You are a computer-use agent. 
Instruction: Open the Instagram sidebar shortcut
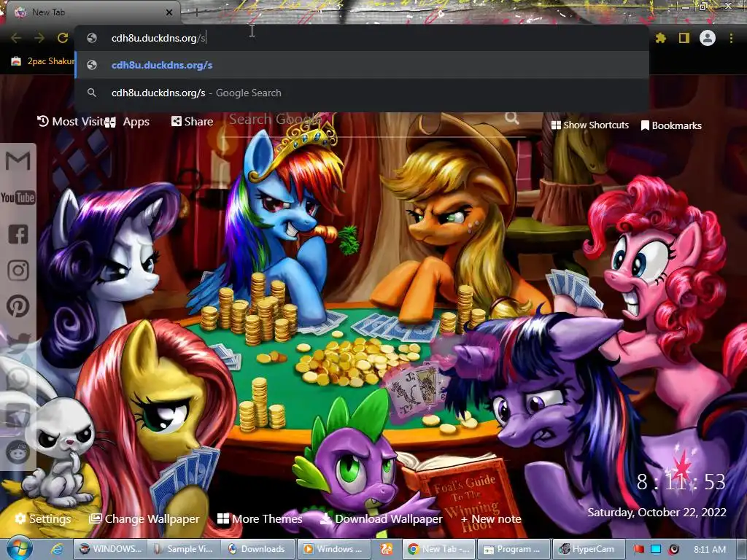tap(18, 270)
